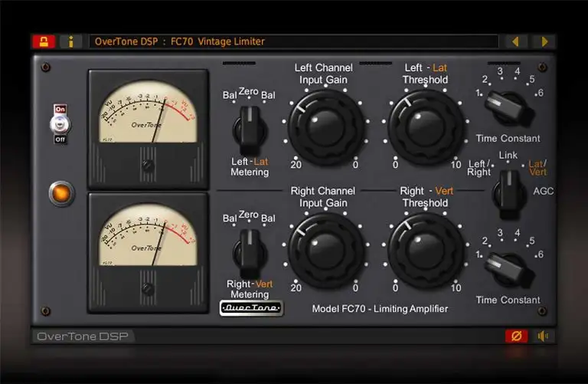Adjust the Left Channel Input Gain knob
The image size is (588, 384).
[x=325, y=127]
